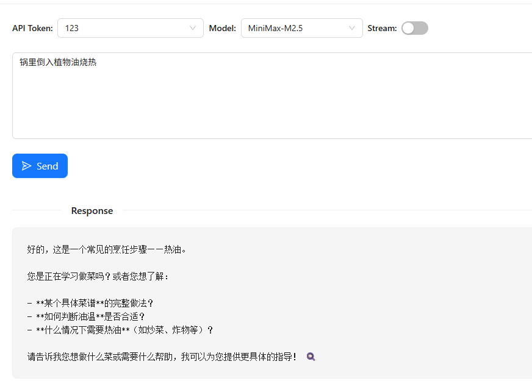The height and width of the screenshot is (392, 532).
Task: Click the first response line about 热油
Action: coord(106,249)
